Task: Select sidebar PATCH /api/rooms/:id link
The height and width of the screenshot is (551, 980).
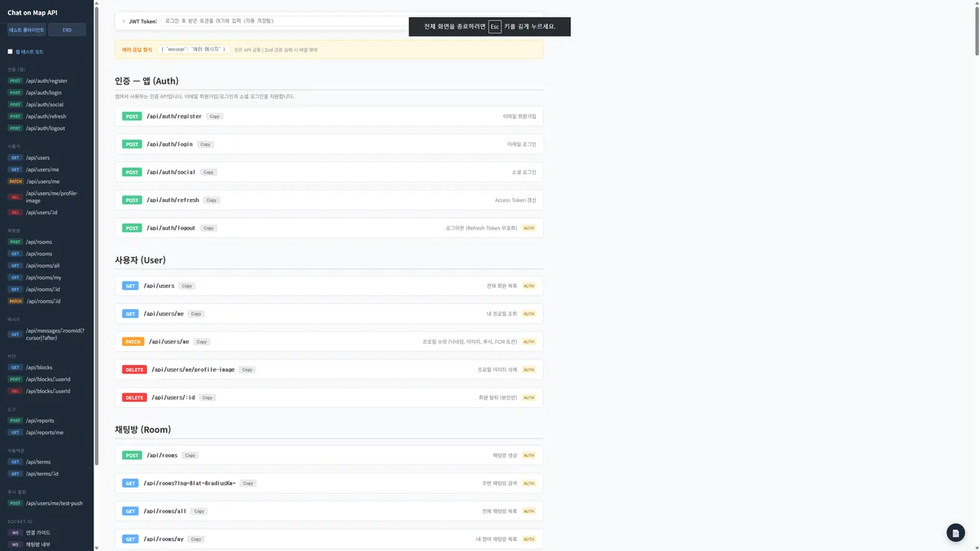Action: coord(46,301)
